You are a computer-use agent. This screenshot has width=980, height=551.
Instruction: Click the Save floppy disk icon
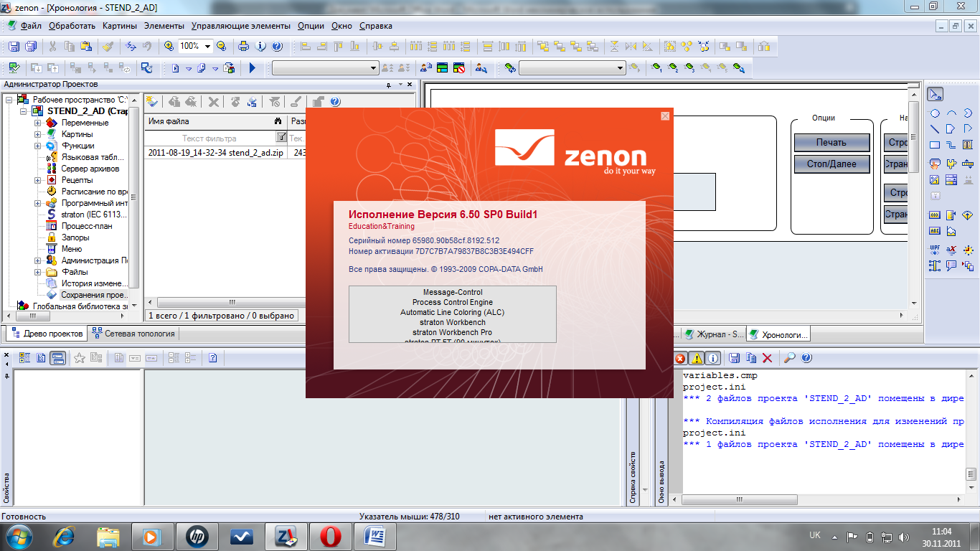tap(14, 46)
